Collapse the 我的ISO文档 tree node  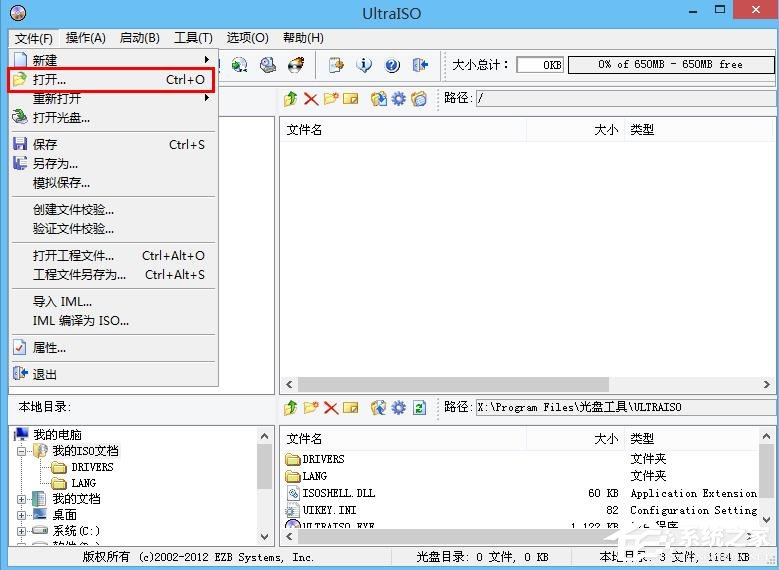pos(21,451)
